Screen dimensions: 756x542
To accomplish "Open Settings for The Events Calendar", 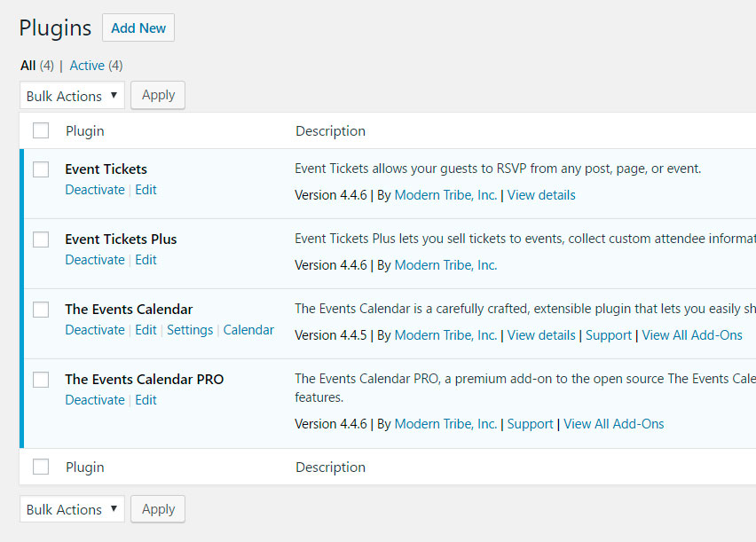I will [x=190, y=330].
